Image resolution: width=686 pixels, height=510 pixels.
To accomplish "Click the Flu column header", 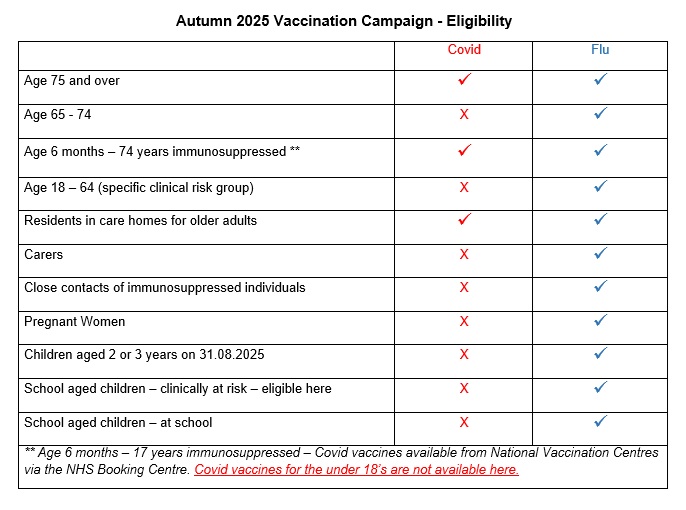I will [600, 49].
